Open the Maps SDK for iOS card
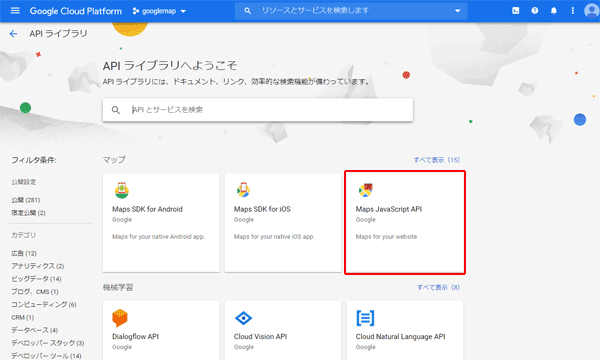The width and height of the screenshot is (600, 360). click(x=283, y=223)
